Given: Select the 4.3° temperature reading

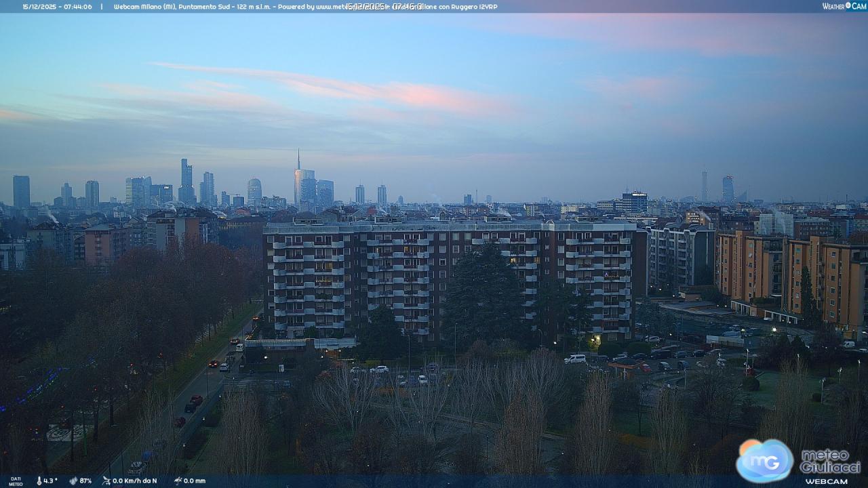Looking at the screenshot, I should pyautogui.click(x=51, y=481).
